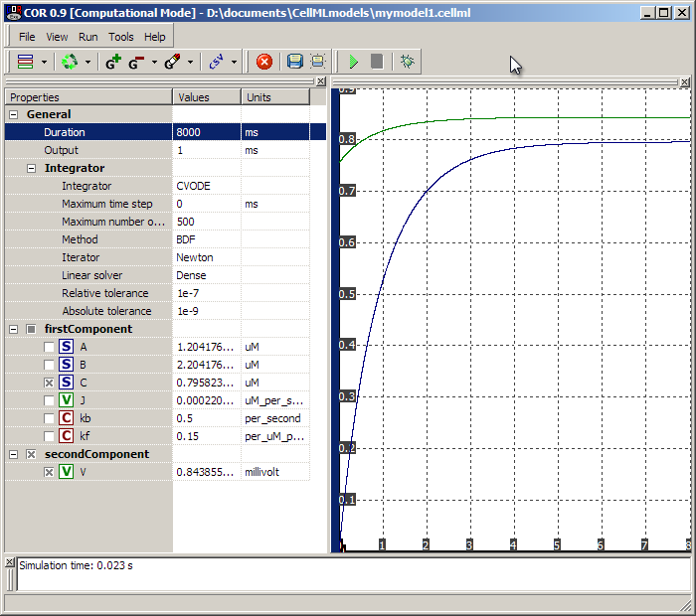696x616 pixels.
Task: Toggle the firstComponent group checkbox
Action: [31, 329]
